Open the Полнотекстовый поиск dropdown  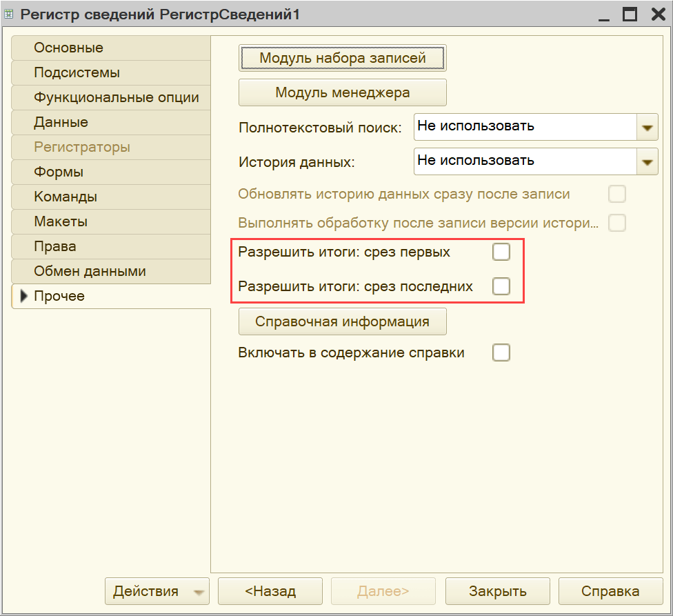[647, 128]
